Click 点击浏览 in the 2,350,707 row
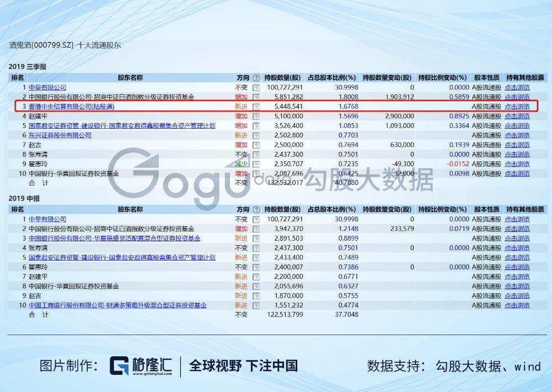The image size is (552, 392). (x=517, y=164)
